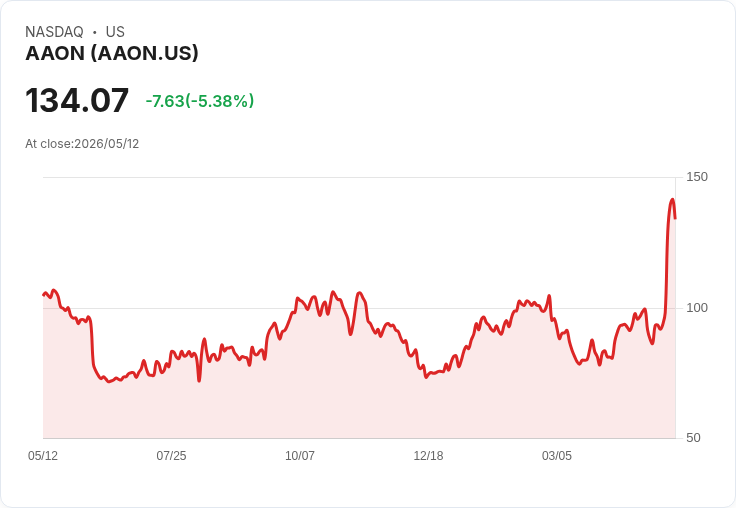This screenshot has height=508, width=736.
Task: Click the At close 2026/05/12 timestamp
Action: (82, 144)
